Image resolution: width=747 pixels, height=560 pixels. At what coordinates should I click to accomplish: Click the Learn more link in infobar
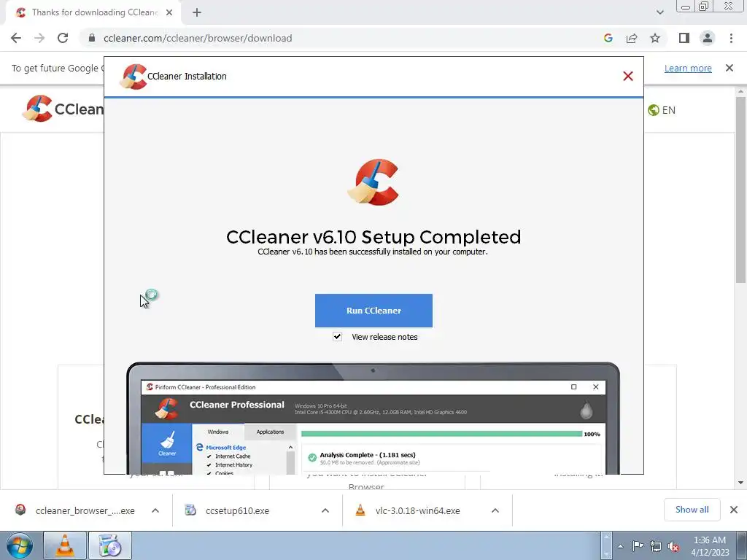(688, 68)
